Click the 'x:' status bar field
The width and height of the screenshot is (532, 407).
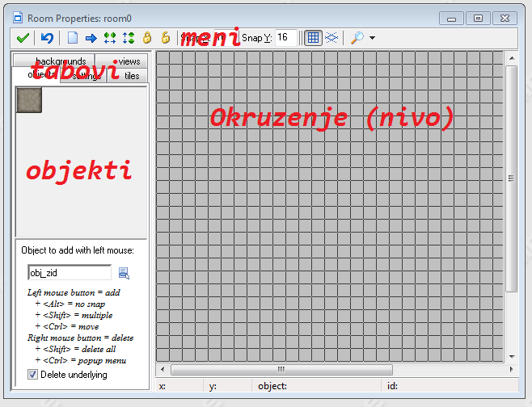click(179, 386)
